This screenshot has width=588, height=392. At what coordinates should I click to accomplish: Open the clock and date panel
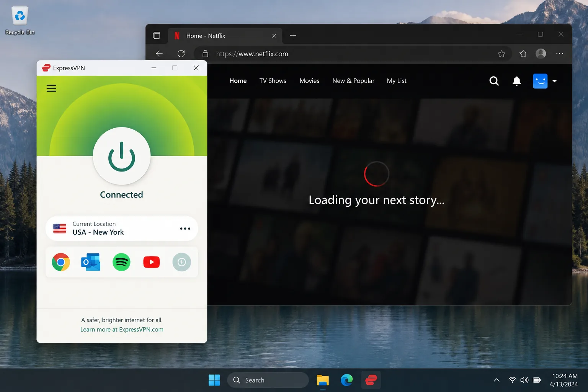point(563,380)
